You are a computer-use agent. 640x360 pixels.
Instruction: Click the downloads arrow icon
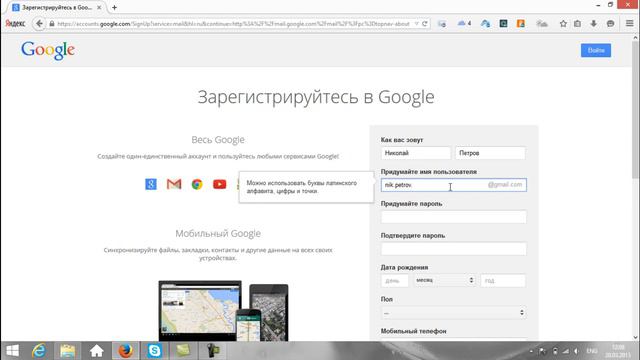click(593, 24)
